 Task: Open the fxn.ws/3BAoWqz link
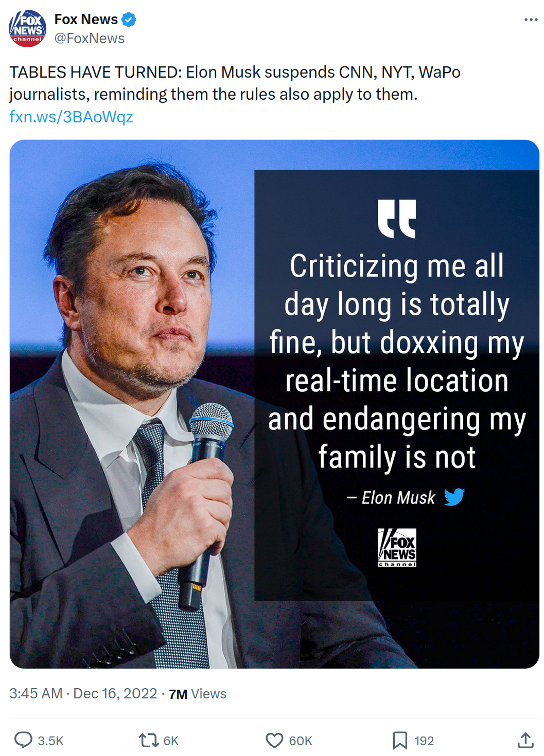point(71,117)
